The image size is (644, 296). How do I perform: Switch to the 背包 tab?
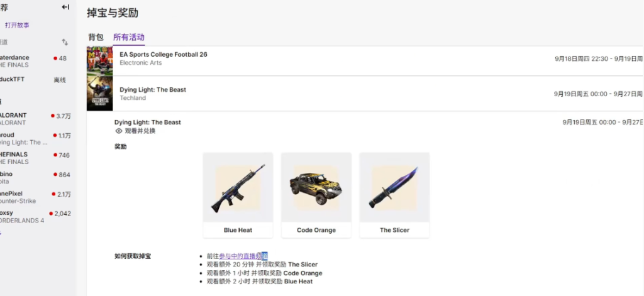click(x=96, y=37)
